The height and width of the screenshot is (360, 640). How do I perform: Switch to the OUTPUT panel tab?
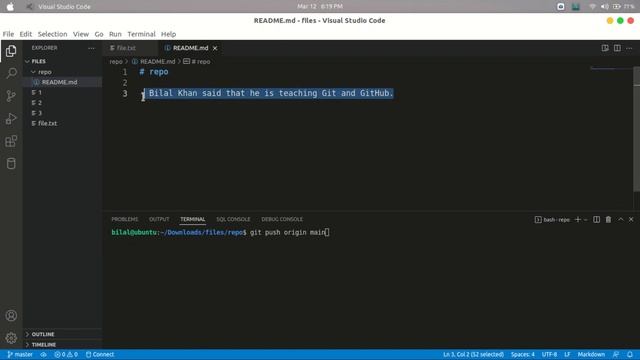pyautogui.click(x=159, y=220)
